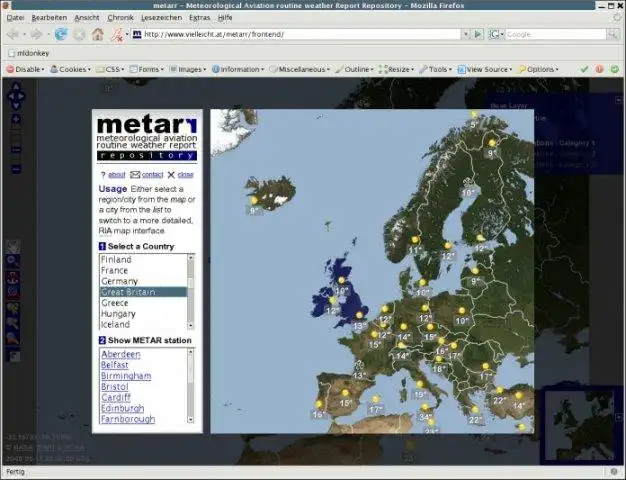626x480 pixels.
Task: Open the Tools dropdown in developer toolbar
Action: [x=436, y=69]
